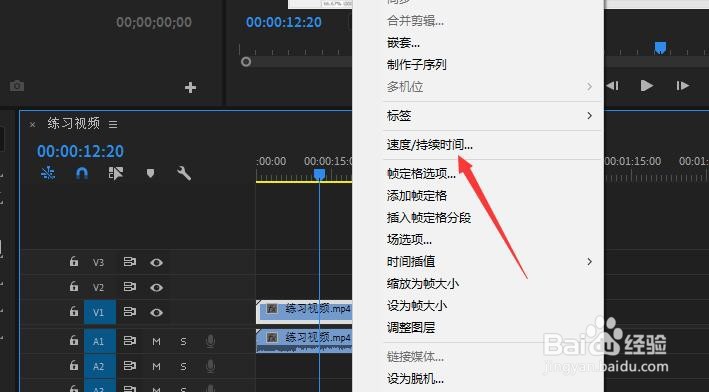Click the Export Frame camera icon

pyautogui.click(x=17, y=85)
